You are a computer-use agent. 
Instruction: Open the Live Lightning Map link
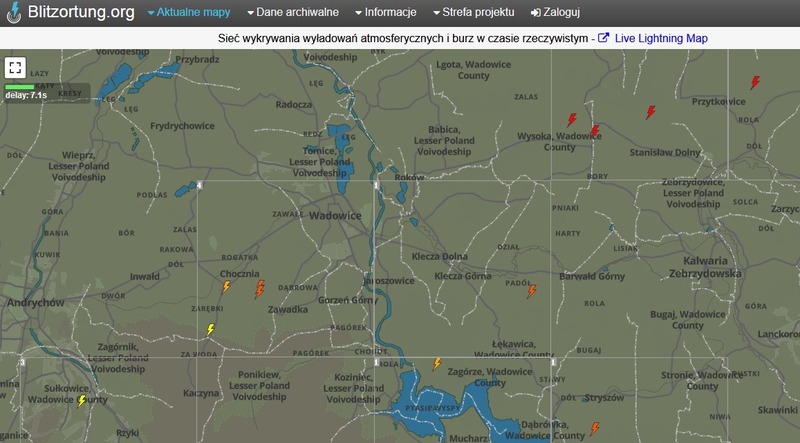662,38
